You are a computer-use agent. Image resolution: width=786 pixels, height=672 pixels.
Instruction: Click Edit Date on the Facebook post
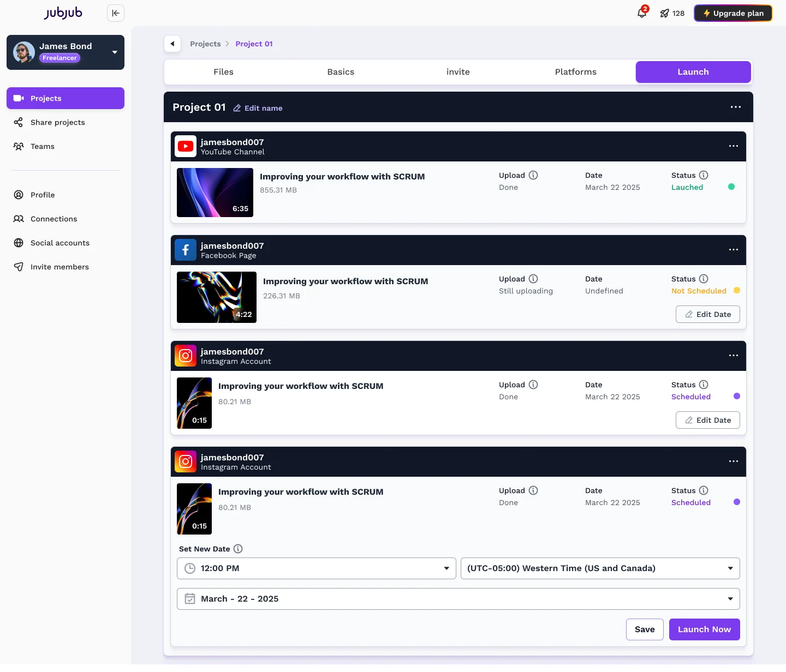click(x=707, y=314)
